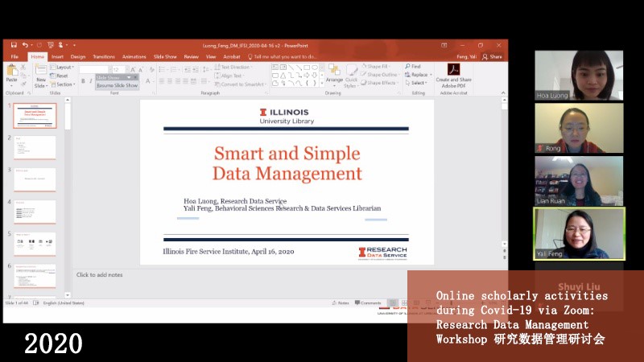
Task: Open Shape Fill dropdown
Action: [x=375, y=67]
